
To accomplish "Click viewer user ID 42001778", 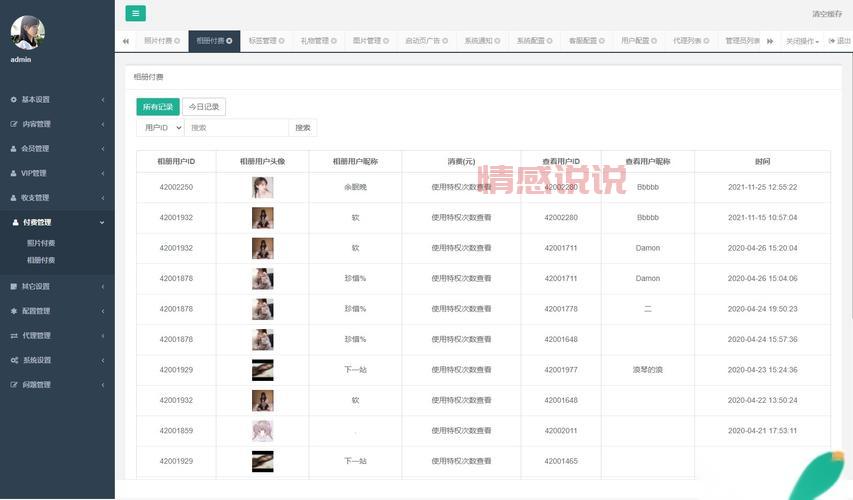I will click(561, 309).
